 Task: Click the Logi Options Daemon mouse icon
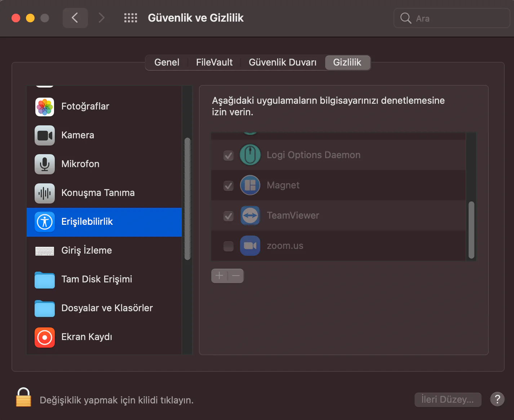tap(250, 155)
